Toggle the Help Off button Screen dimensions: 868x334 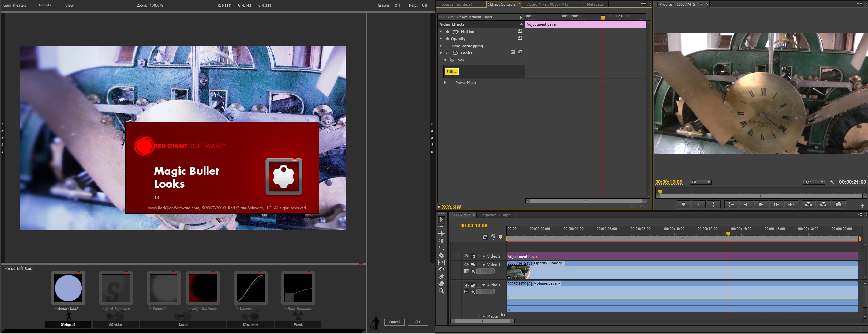[x=424, y=5]
